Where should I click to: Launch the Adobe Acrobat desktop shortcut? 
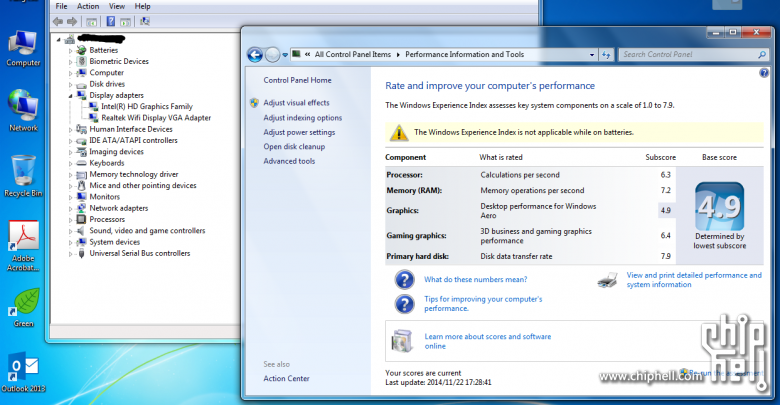tap(23, 246)
